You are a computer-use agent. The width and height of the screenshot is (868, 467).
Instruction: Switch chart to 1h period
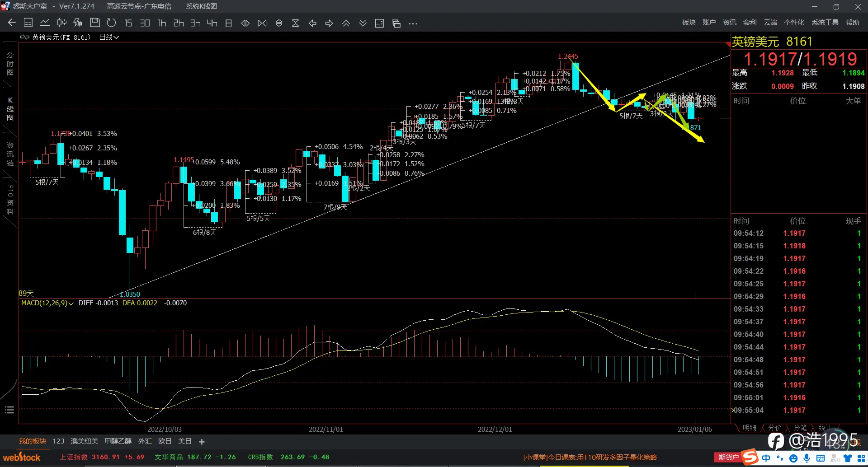(x=162, y=23)
